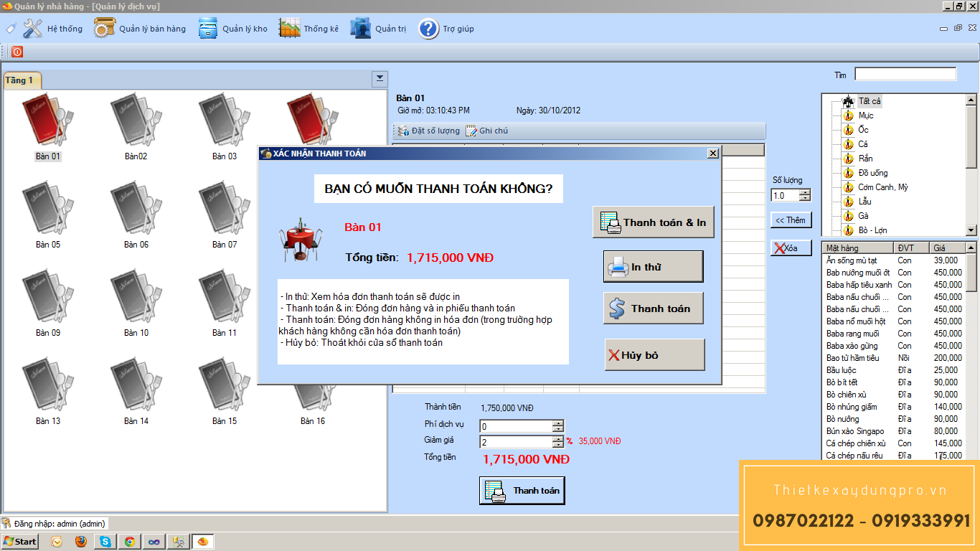Open Quản lý kho warehouse icon
The width and height of the screenshot is (980, 551).
click(x=208, y=29)
